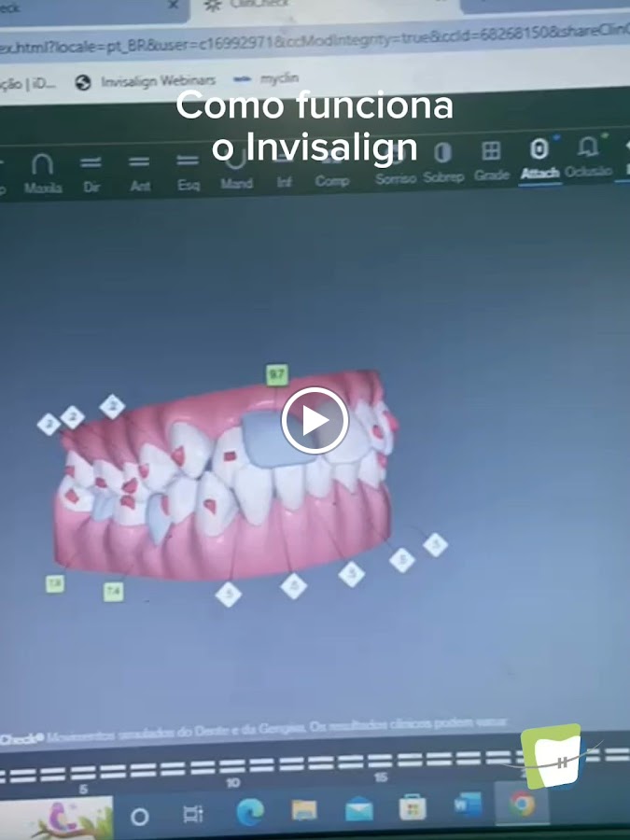Screen dimensions: 630x840
Task: Click the browser address bar URL
Action: coord(315,41)
